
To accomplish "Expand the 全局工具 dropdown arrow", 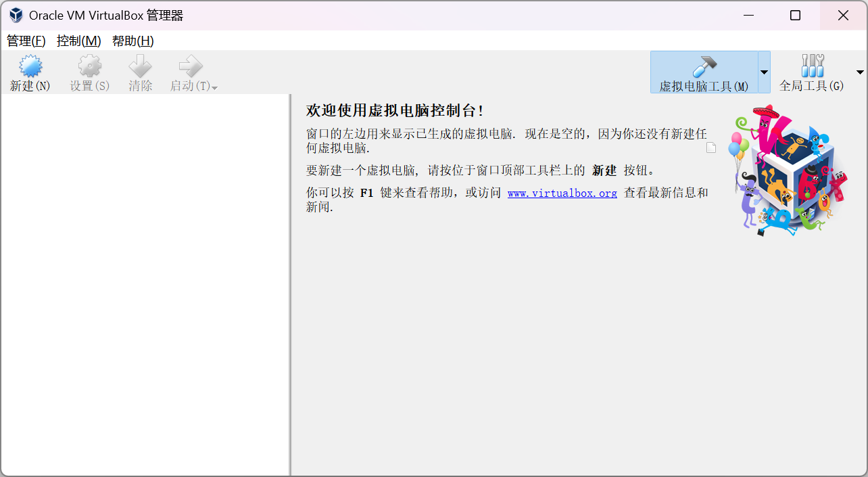I will 860,72.
